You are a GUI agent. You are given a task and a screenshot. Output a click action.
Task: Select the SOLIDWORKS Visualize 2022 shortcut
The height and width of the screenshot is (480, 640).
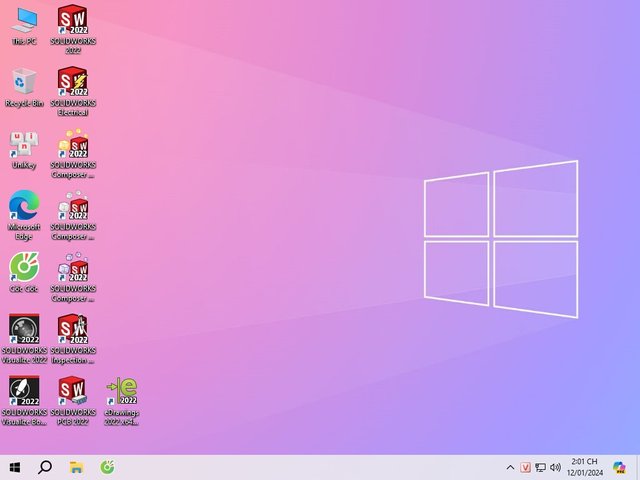24,339
